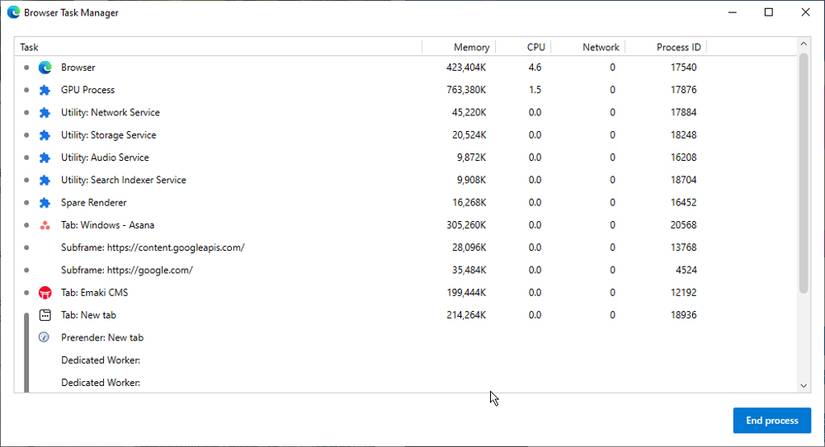The height and width of the screenshot is (447, 825).
Task: Sort tasks by Memory column
Action: 471,47
